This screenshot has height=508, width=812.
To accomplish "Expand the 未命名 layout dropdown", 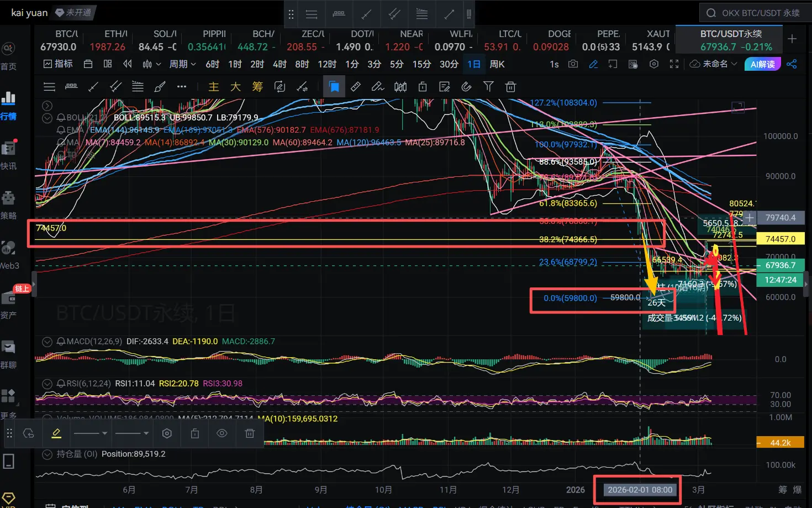I will pyautogui.click(x=714, y=64).
